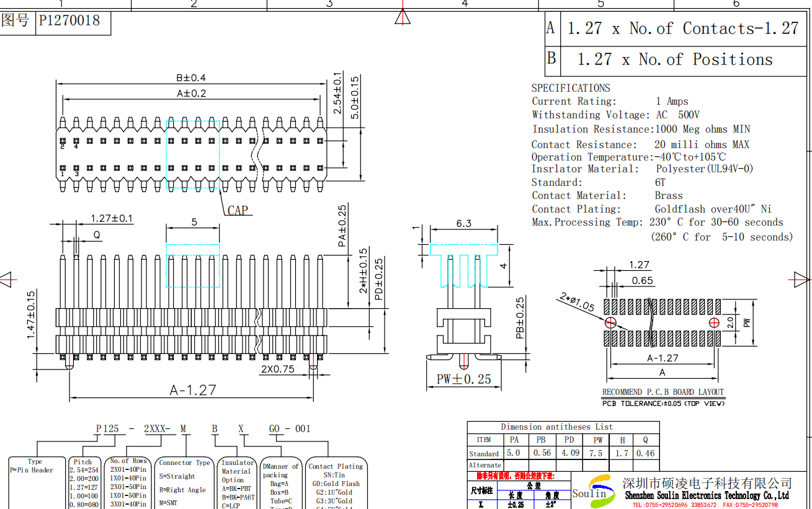Screen dimensions: 812x509
Task: Select the 'B±0.4' dimension
Action: tap(191, 78)
